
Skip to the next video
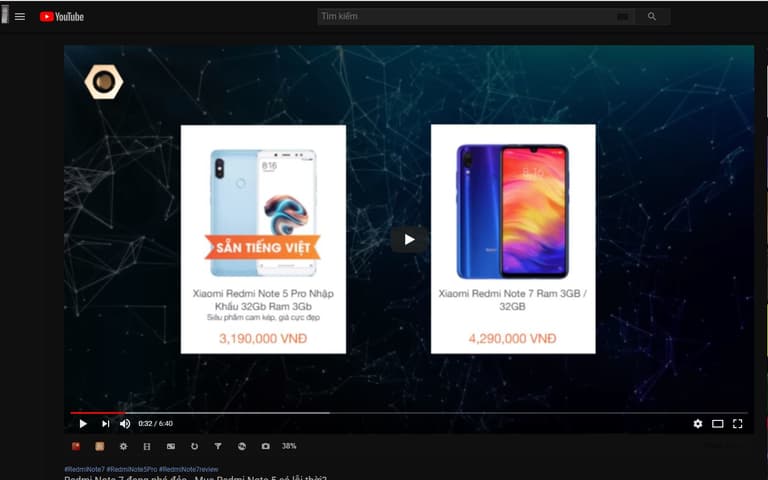[105, 424]
